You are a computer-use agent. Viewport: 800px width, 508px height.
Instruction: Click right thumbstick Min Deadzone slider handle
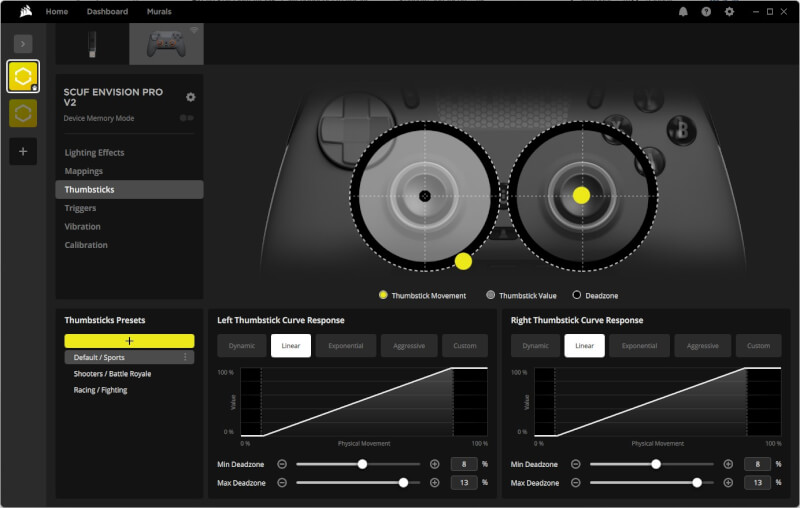[x=656, y=464]
